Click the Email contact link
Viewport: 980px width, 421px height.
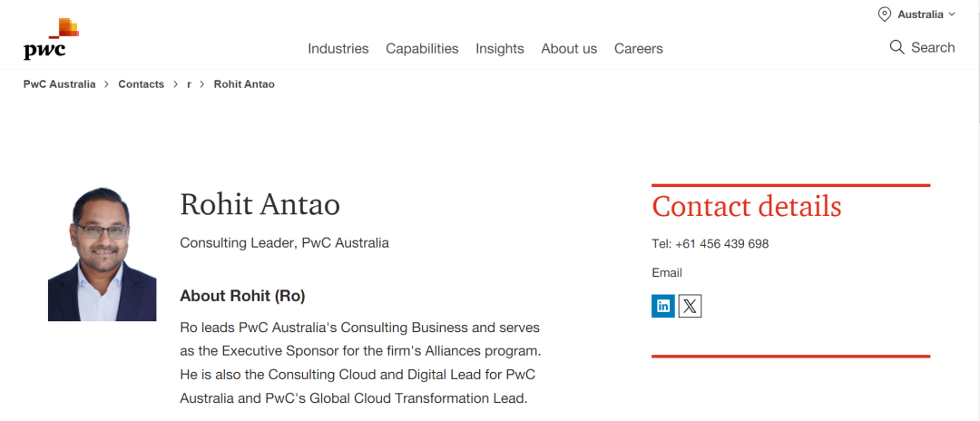pyautogui.click(x=667, y=273)
